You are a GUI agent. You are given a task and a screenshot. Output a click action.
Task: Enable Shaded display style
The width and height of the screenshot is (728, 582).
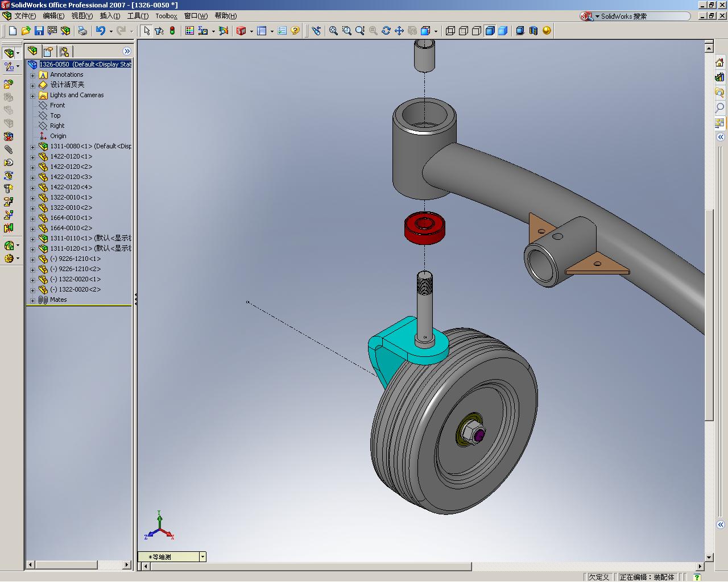click(503, 31)
